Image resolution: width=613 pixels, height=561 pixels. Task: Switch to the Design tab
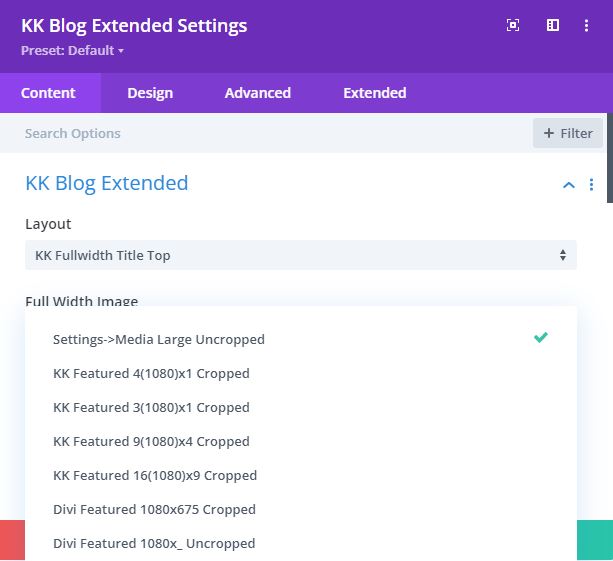point(150,93)
